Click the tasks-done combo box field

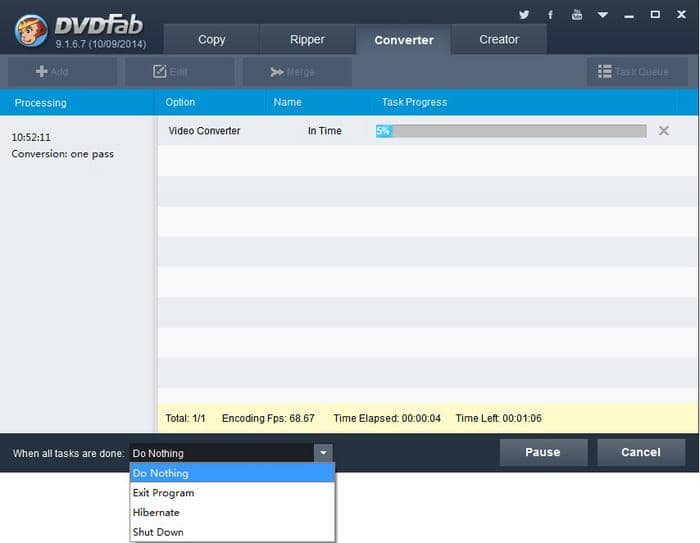coord(222,453)
